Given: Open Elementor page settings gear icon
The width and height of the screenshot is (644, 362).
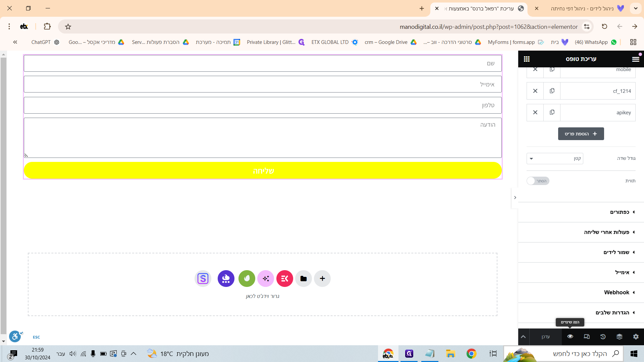Looking at the screenshot, I should 636,337.
